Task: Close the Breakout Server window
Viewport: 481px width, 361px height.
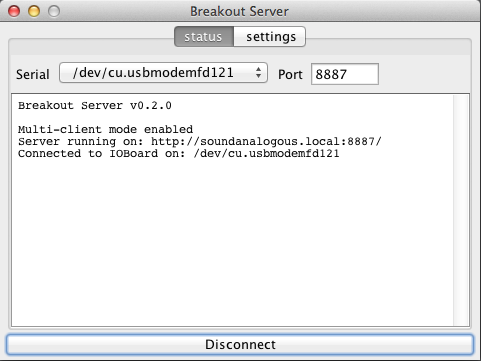Action: 14,11
